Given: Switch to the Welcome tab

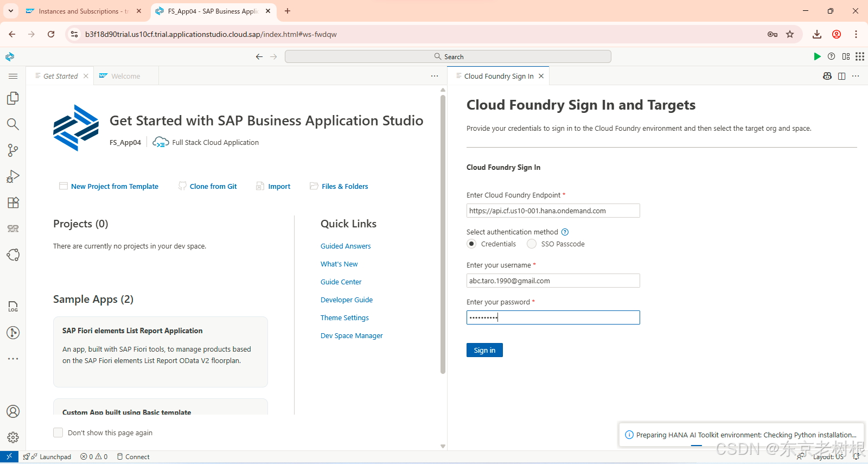Looking at the screenshot, I should [x=125, y=76].
